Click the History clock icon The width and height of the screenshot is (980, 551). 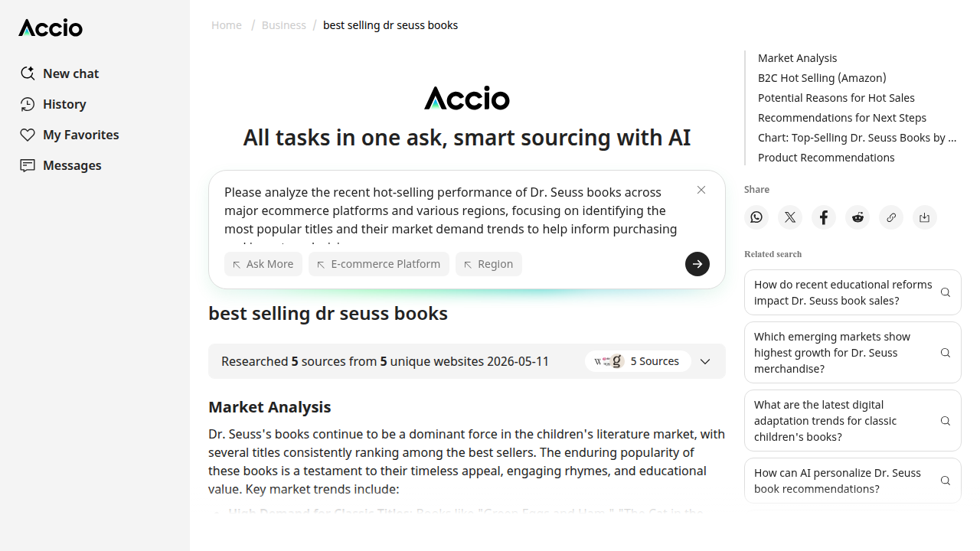pos(28,104)
